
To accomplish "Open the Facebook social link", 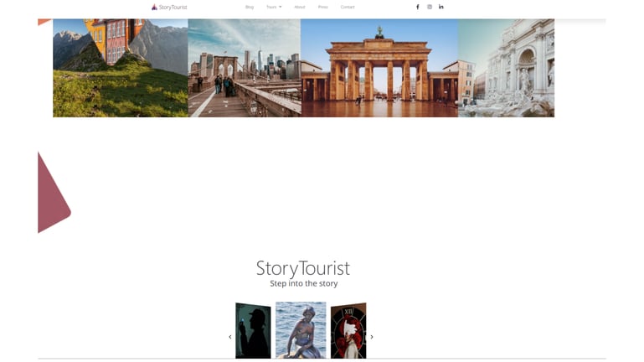I will click(x=418, y=7).
